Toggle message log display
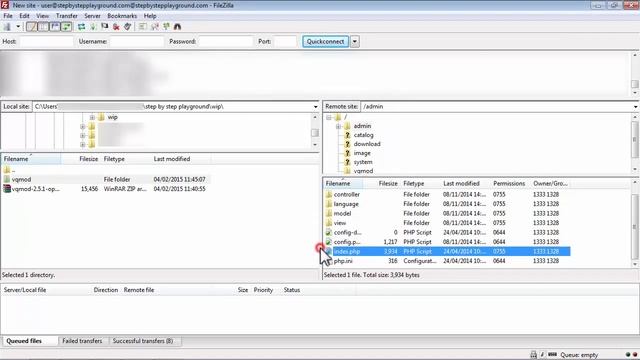The height and width of the screenshot is (360, 640). (31, 27)
